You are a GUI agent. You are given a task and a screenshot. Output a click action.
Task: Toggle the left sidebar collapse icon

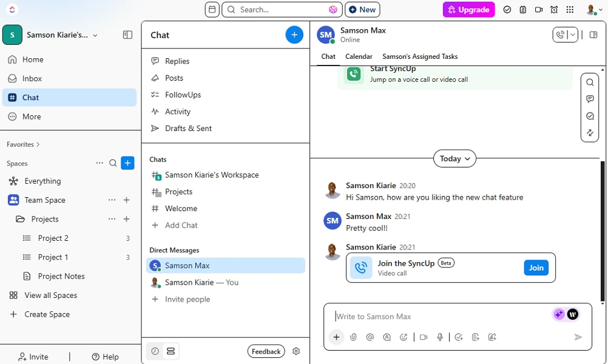pyautogui.click(x=127, y=35)
